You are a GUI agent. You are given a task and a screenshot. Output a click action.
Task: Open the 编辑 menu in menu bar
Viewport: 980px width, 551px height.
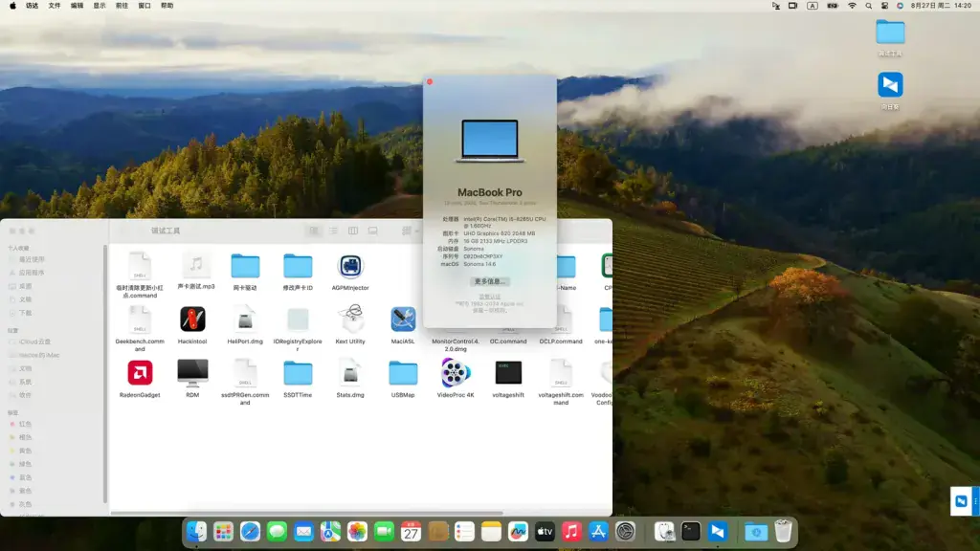coord(77,6)
